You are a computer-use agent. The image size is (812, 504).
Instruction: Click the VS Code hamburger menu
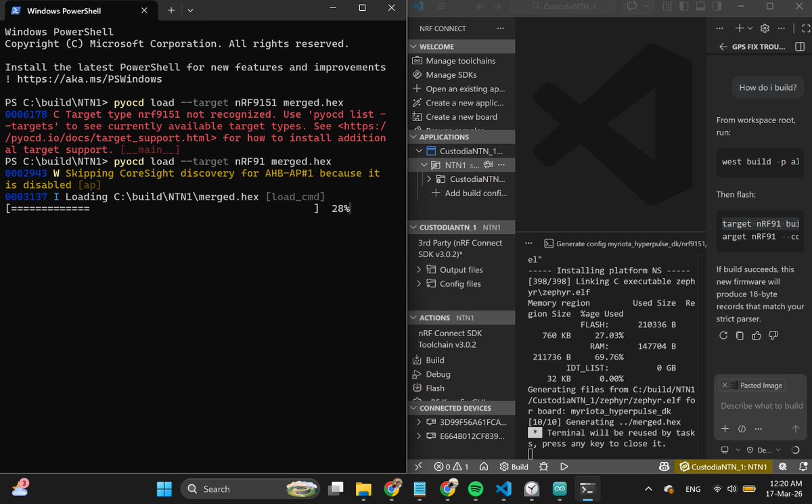441,6
